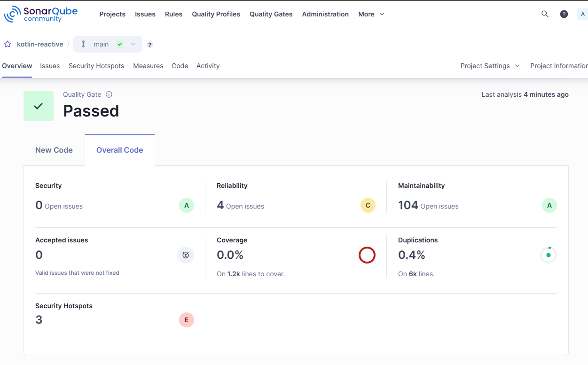This screenshot has width=588, height=365.
Task: Click the red Coverage ring indicator
Action: (367, 255)
